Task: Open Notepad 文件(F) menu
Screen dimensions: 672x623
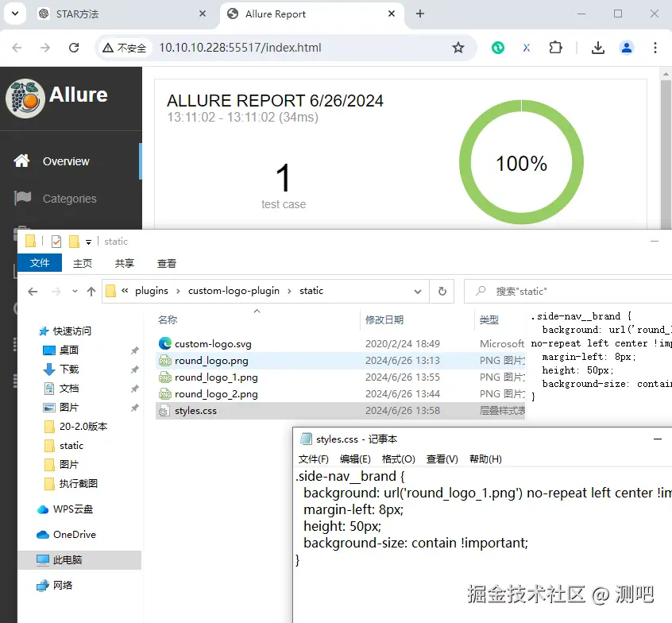Action: click(x=313, y=459)
